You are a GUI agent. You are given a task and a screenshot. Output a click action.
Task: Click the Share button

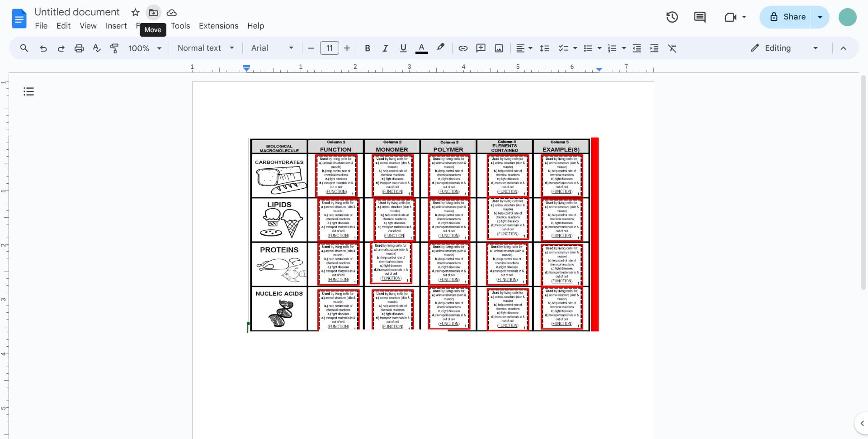786,17
